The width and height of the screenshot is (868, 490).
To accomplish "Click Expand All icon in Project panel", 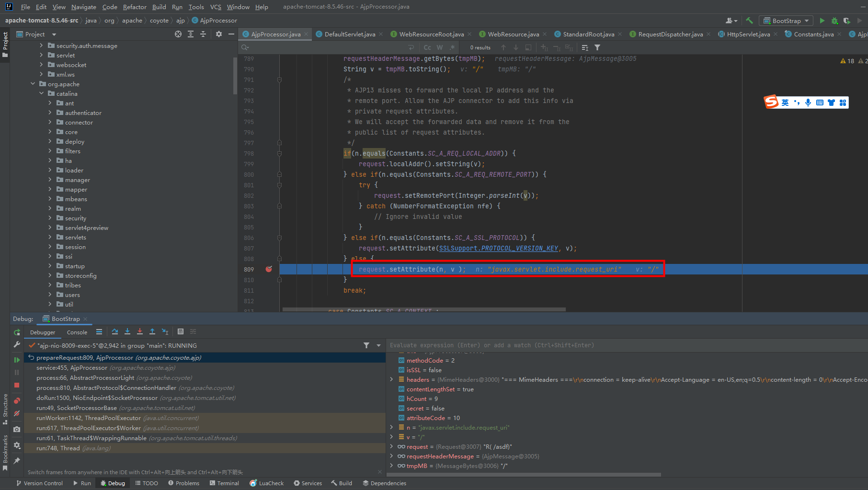I will coord(191,34).
